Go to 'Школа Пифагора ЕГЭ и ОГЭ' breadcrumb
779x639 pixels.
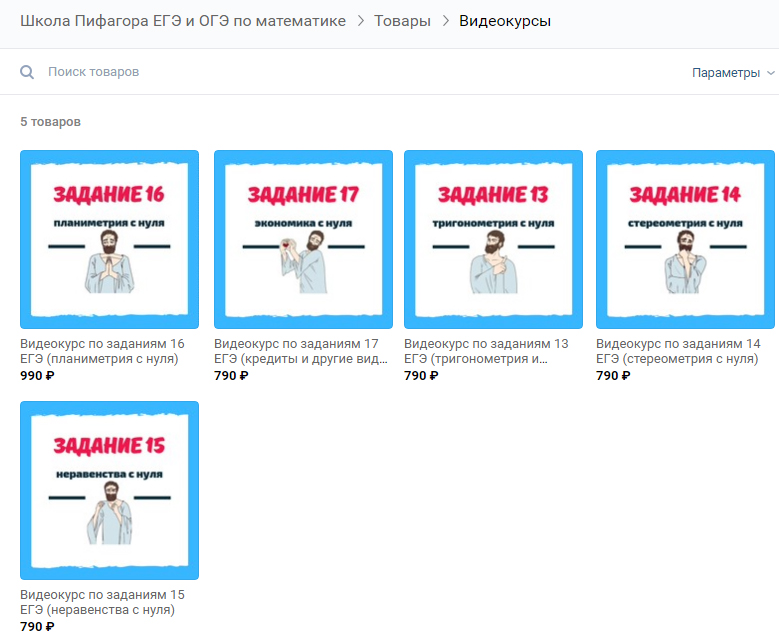[x=183, y=21]
